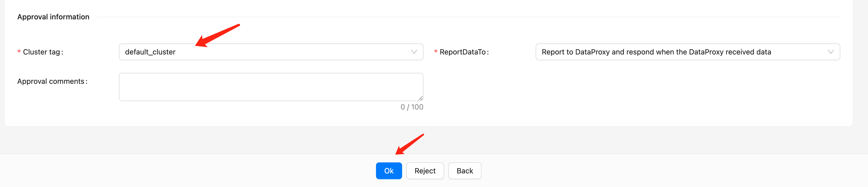Click the red asterisk beside ReportDataTo
The height and width of the screenshot is (187, 868).
436,52
